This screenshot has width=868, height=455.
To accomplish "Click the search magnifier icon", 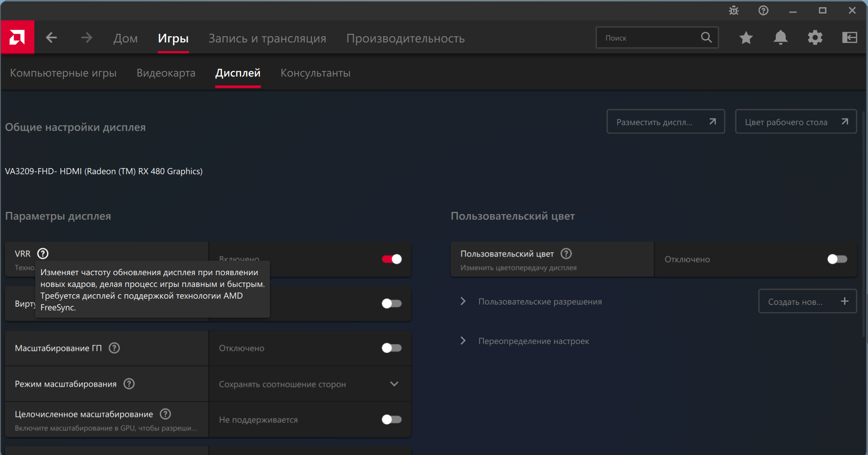I will [x=706, y=38].
